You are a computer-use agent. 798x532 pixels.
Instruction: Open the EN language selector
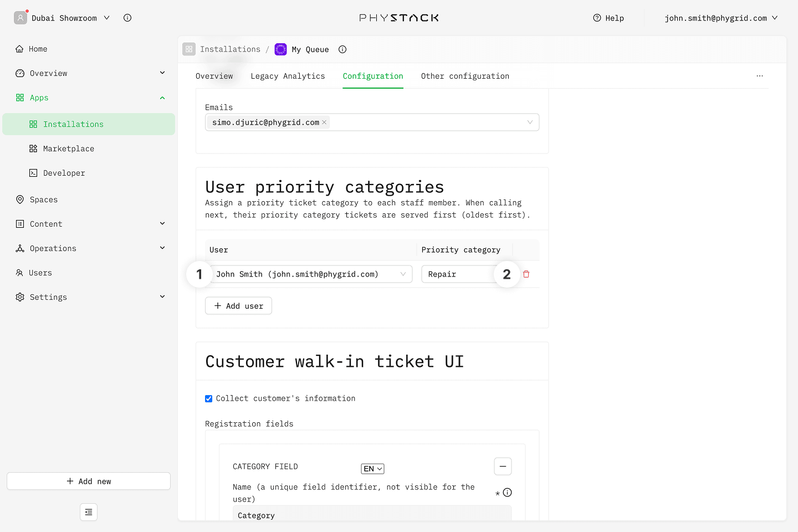372,469
